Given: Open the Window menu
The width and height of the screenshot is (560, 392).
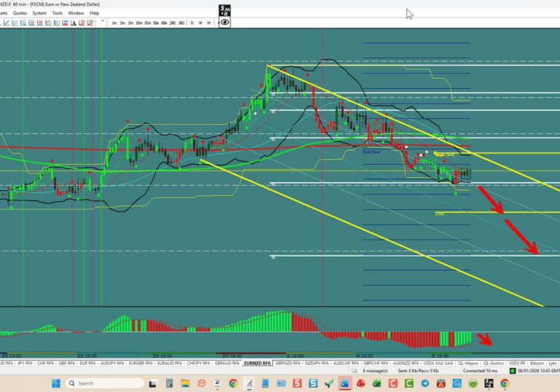Looking at the screenshot, I should click(x=76, y=13).
